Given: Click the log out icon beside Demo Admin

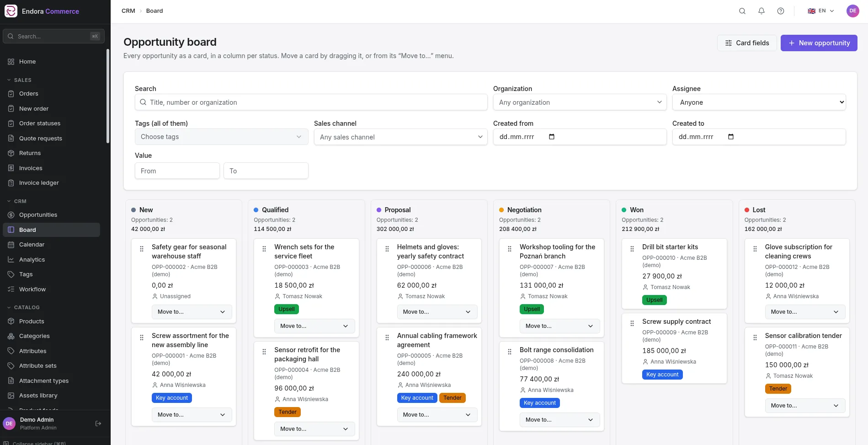Looking at the screenshot, I should (98, 424).
